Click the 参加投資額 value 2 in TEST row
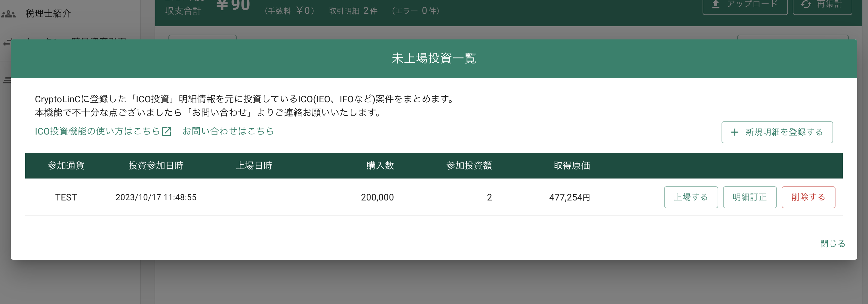 (x=489, y=197)
